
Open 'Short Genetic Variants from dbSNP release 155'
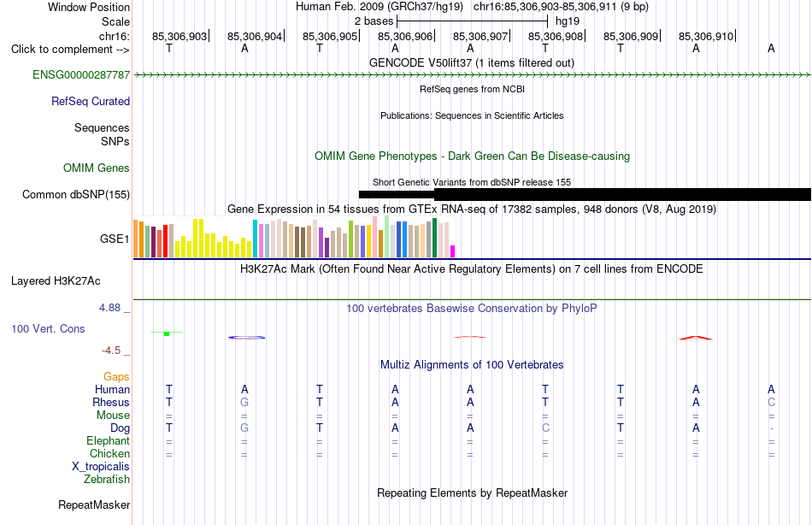[472, 182]
